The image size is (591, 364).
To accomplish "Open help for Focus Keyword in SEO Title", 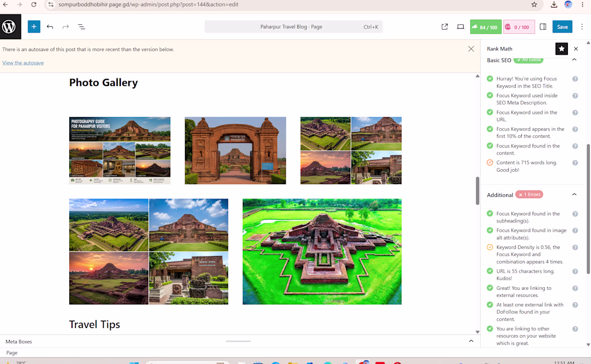I will pos(575,79).
